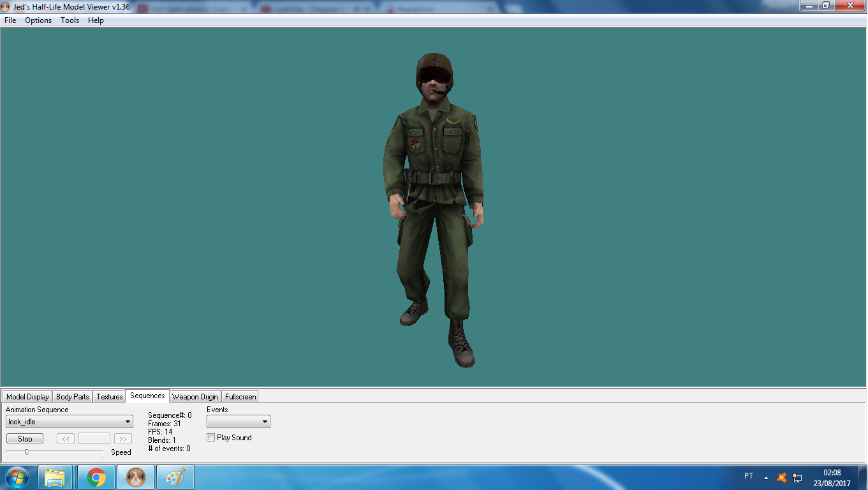The height and width of the screenshot is (490, 868).
Task: Open the Windows Start menu
Action: click(16, 477)
